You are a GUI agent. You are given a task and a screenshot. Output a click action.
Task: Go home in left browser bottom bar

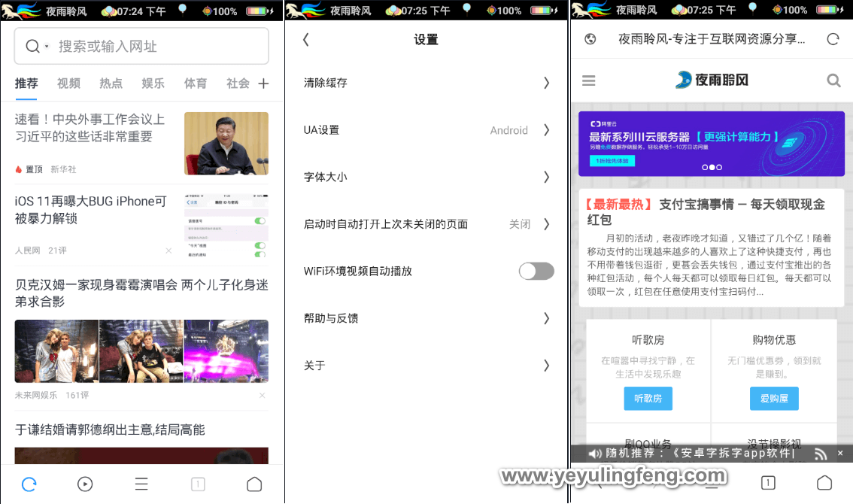254,484
